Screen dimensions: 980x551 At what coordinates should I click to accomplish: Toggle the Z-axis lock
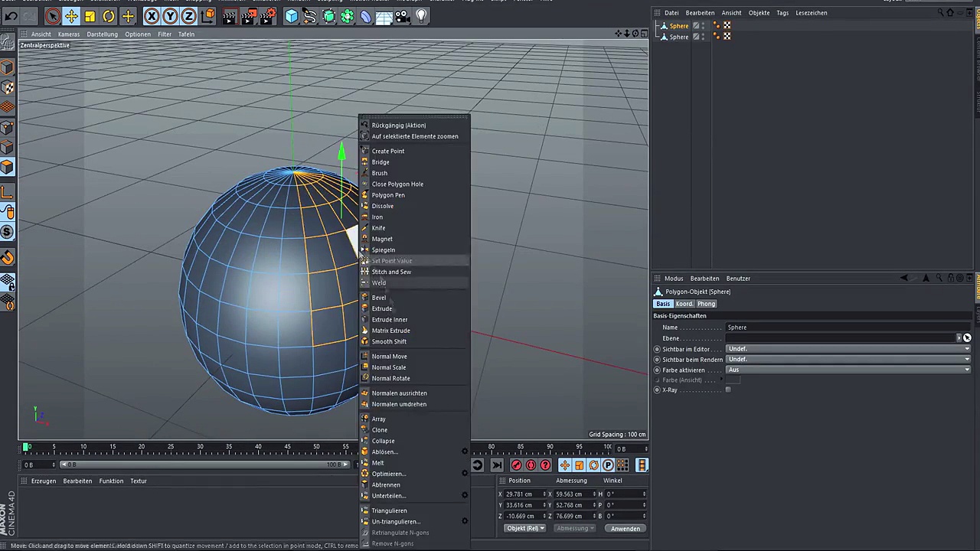(188, 16)
